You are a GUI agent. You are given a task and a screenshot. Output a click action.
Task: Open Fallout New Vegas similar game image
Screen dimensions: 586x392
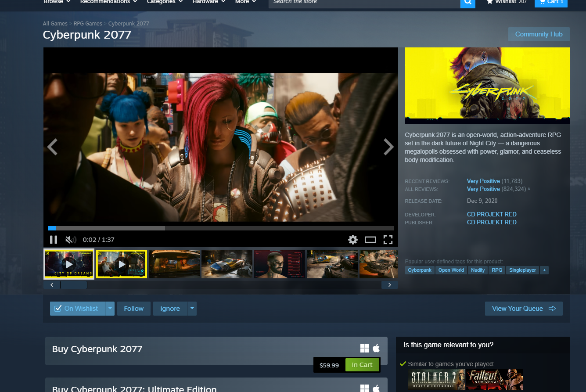coord(495,380)
